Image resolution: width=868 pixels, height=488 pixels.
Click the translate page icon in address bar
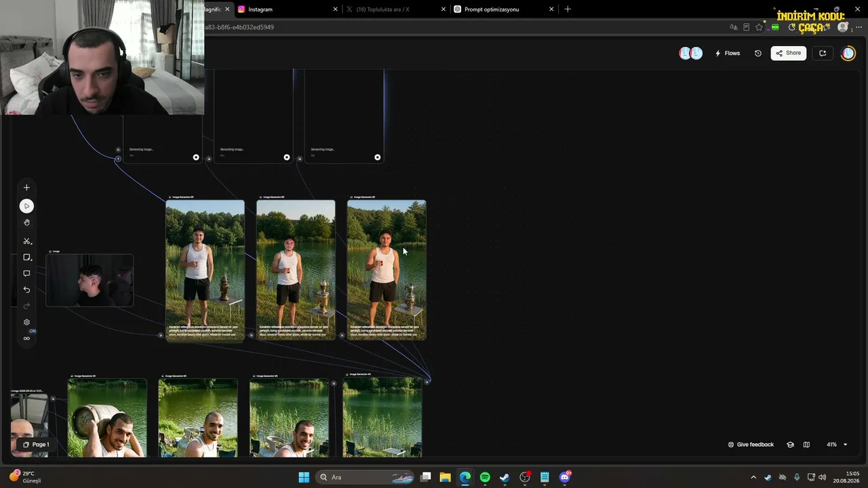(734, 27)
